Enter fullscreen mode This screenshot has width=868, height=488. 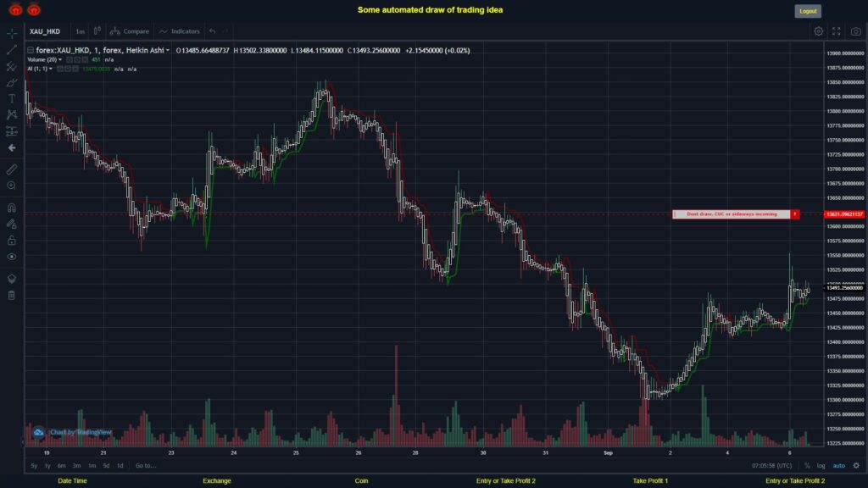coord(837,31)
